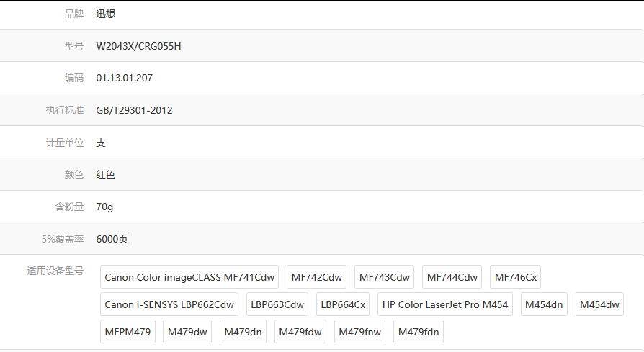Choose the LBP663Cdw tag

(x=277, y=304)
